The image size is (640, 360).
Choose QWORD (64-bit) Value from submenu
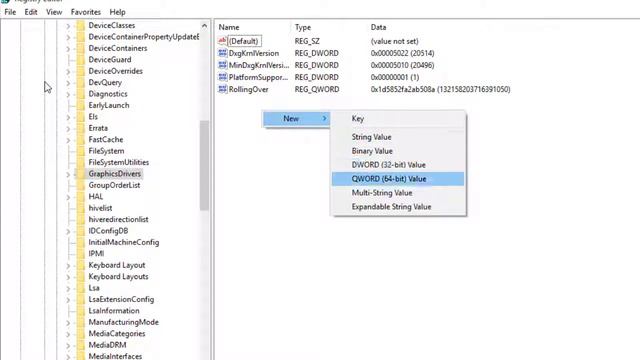pyautogui.click(x=398, y=179)
